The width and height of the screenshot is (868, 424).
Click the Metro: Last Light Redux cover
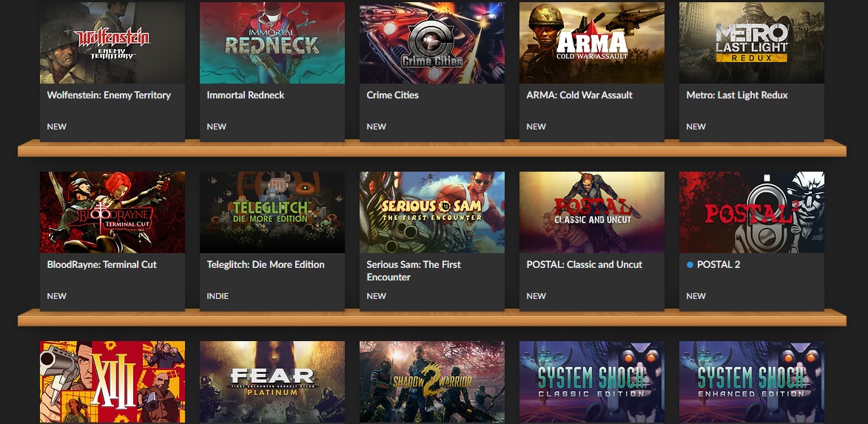(752, 43)
